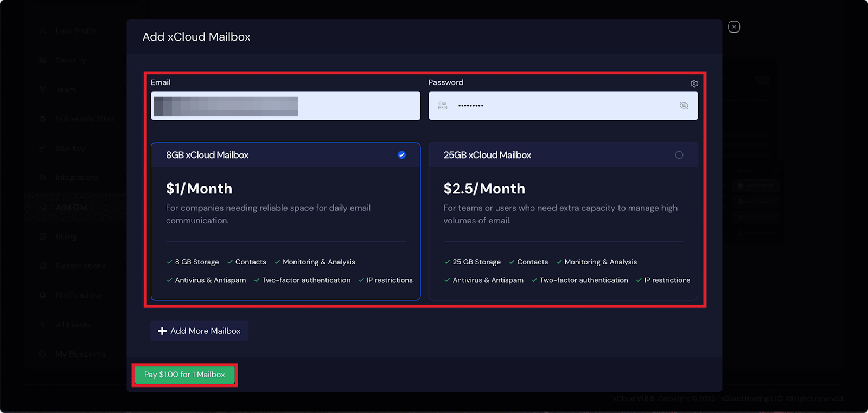Toggle password visibility eye icon

(x=684, y=106)
